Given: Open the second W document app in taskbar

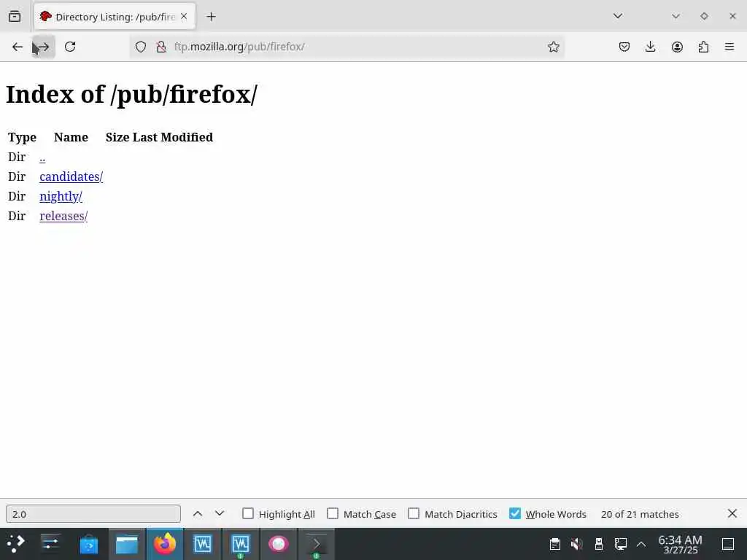Looking at the screenshot, I should coord(241,544).
